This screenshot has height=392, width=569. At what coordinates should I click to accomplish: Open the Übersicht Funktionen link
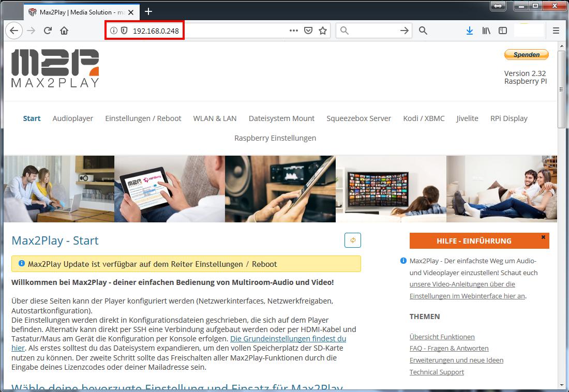click(442, 337)
